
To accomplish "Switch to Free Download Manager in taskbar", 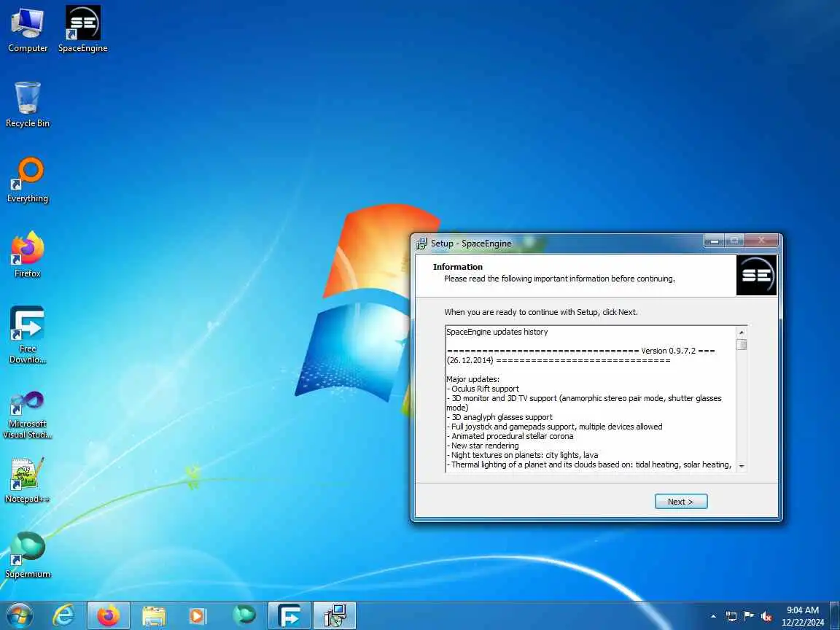I will pos(289,615).
